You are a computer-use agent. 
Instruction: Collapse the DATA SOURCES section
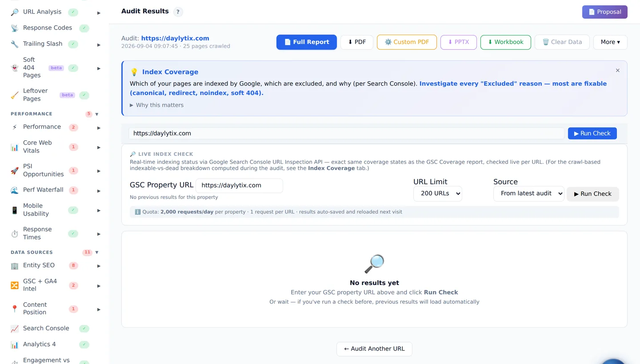coord(97,252)
